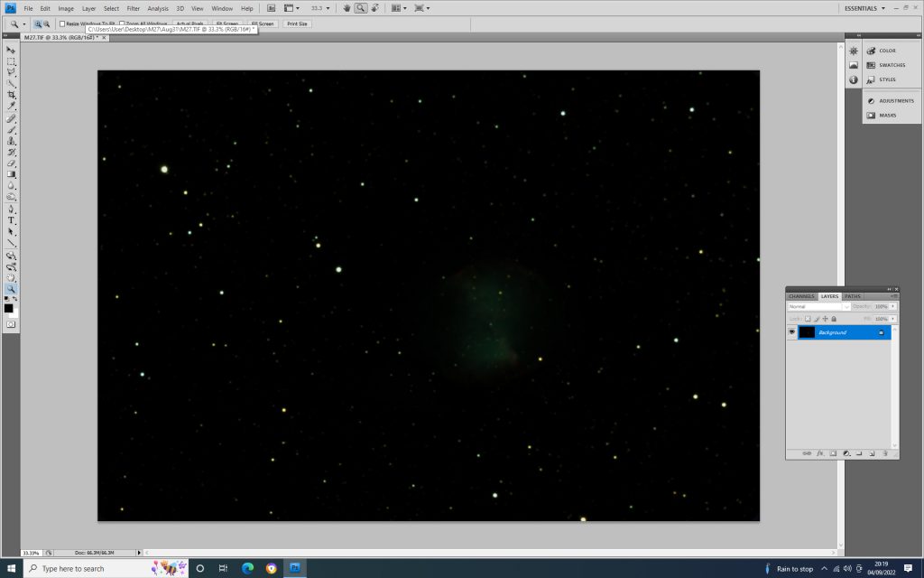
Task: Check the Zoom All Windows option
Action: pos(122,23)
